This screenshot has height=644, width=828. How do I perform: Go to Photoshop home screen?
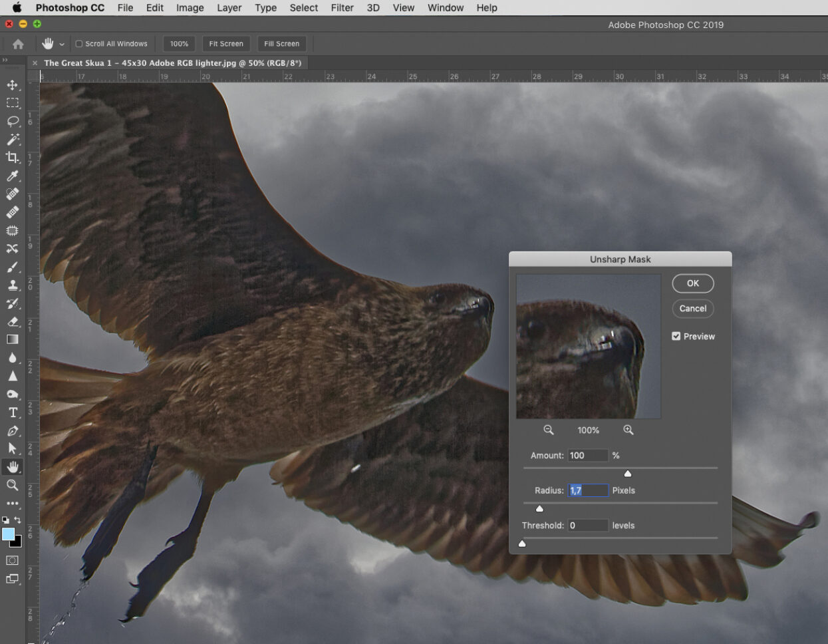18,44
